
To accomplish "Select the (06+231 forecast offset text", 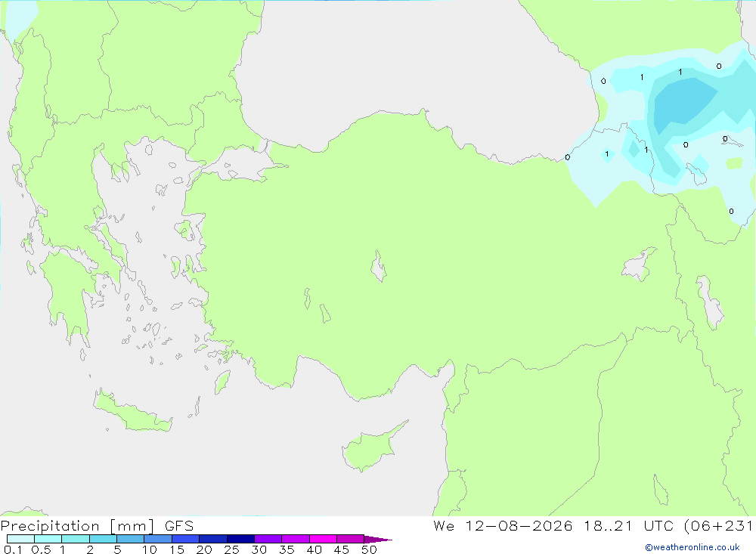I will [718, 526].
